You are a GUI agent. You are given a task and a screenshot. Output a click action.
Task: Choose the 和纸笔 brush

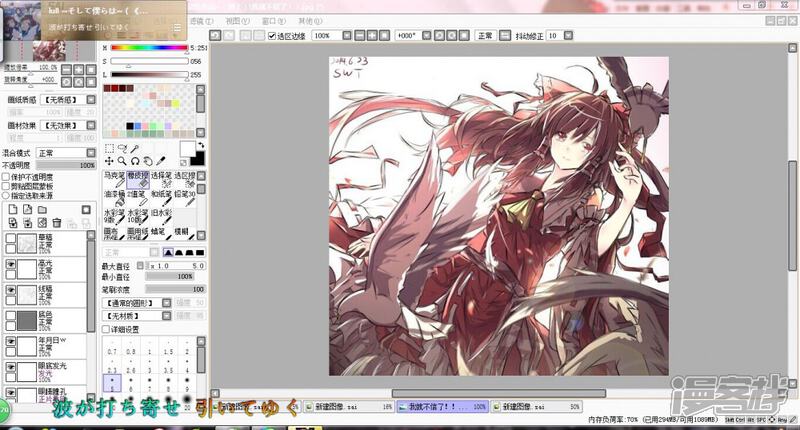coord(161,198)
